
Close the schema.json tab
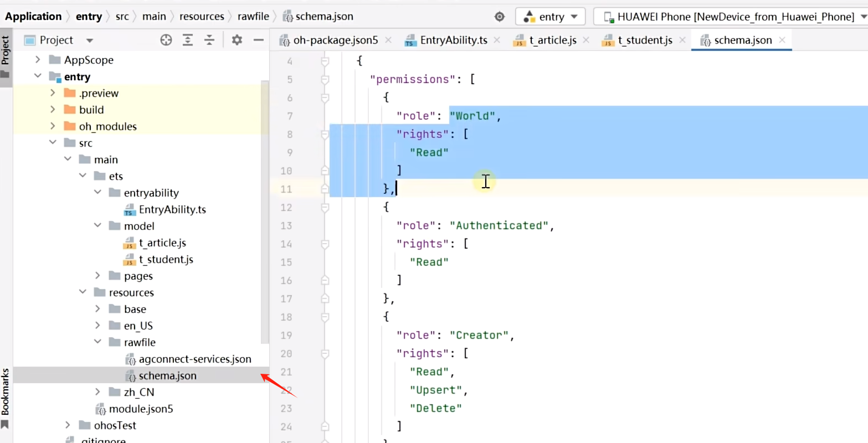[x=782, y=40]
